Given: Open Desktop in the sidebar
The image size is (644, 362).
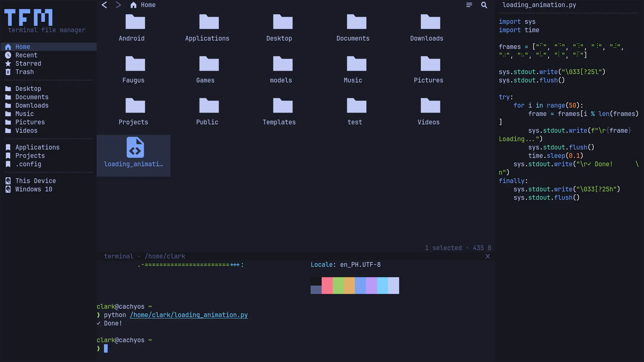Looking at the screenshot, I should (x=49, y=89).
